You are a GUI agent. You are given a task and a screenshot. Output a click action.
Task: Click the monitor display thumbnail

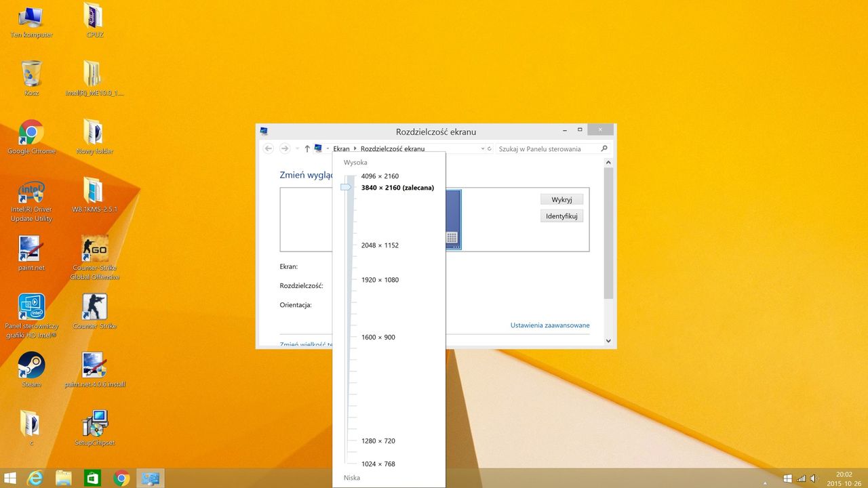click(452, 219)
